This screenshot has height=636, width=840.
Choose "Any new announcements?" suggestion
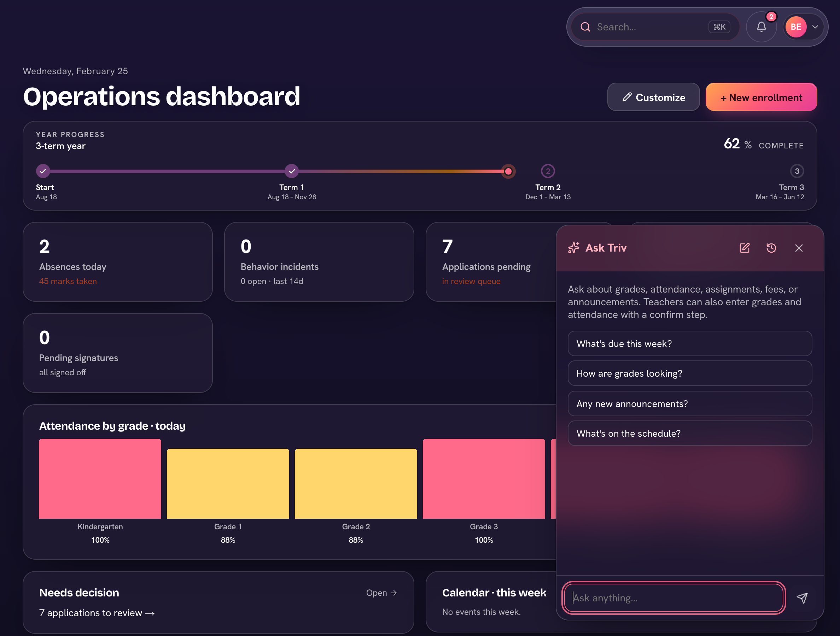pyautogui.click(x=690, y=404)
